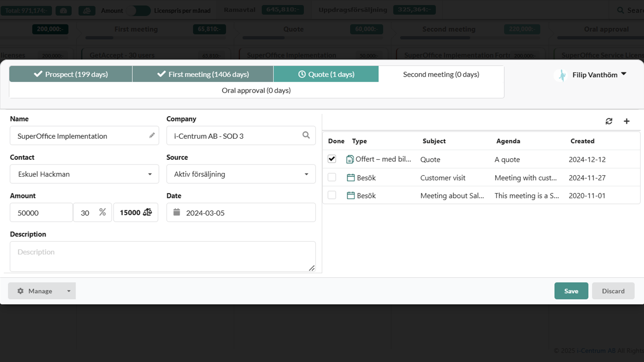Screen dimensions: 644x362
Task: Click the Amount field showing 50000
Action: pyautogui.click(x=41, y=213)
